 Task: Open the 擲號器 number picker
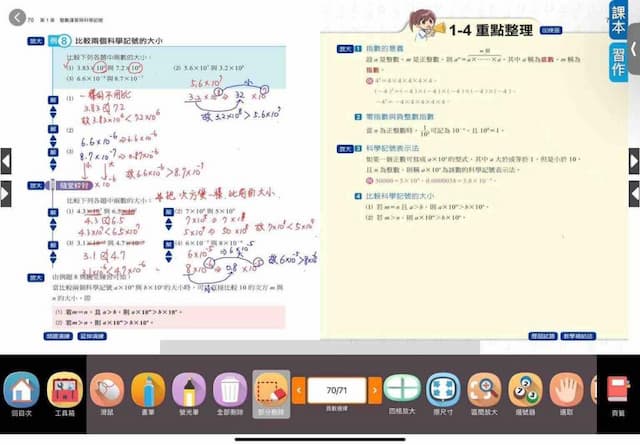pos(525,390)
